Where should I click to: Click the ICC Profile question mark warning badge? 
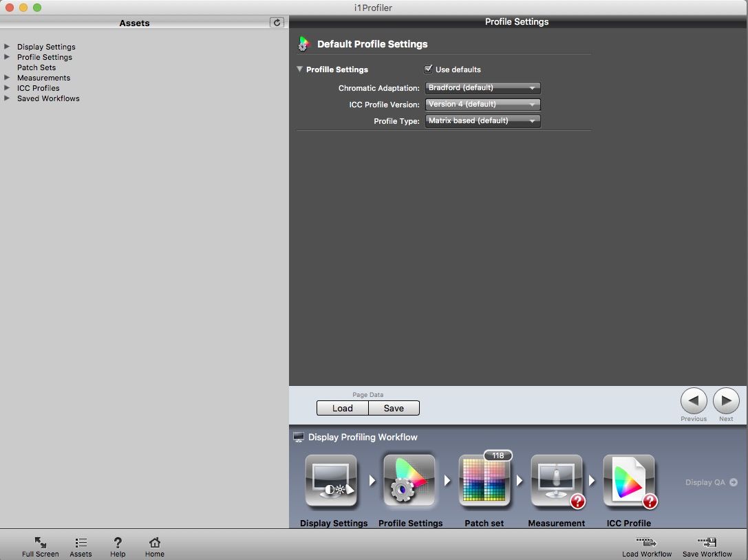[x=650, y=501]
